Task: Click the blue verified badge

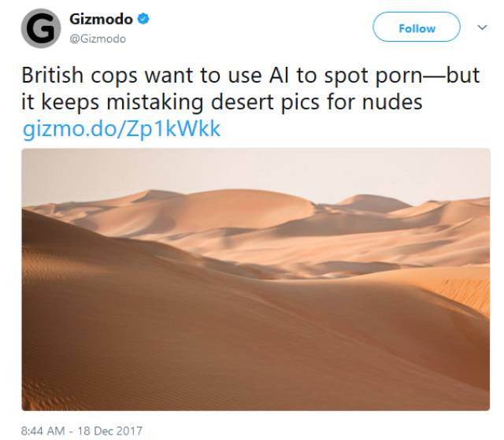Action: (143, 19)
